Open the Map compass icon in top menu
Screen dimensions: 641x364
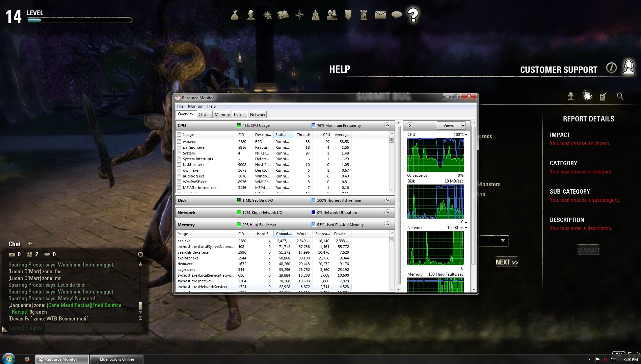click(299, 15)
